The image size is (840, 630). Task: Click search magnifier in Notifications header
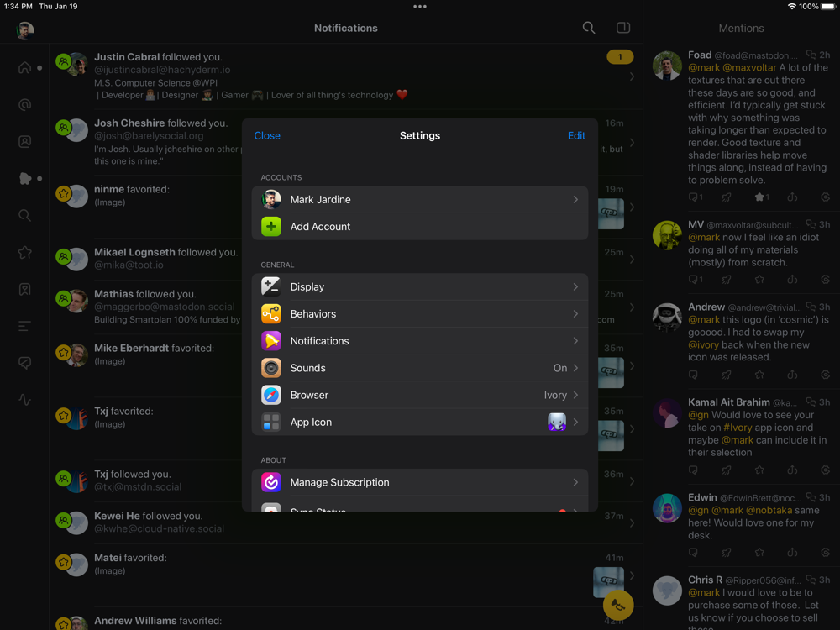(x=588, y=28)
